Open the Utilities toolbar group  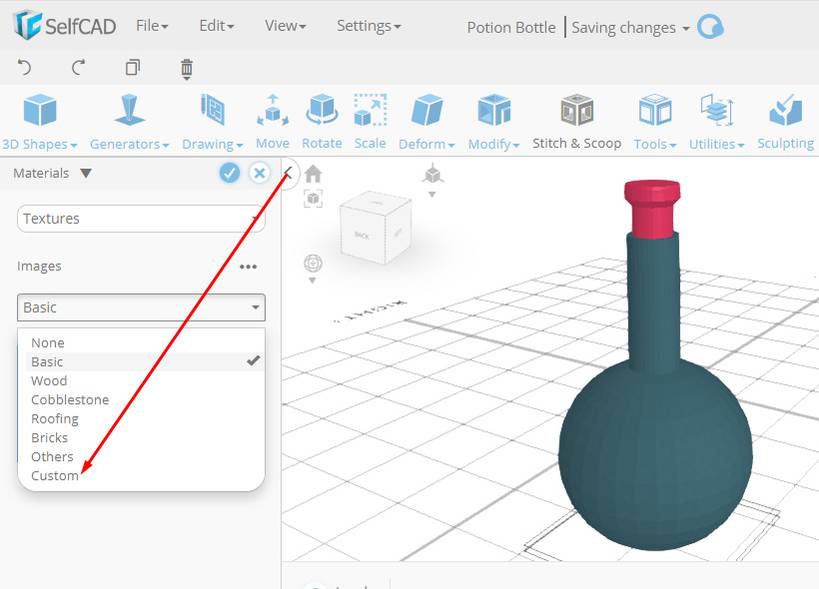[716, 122]
